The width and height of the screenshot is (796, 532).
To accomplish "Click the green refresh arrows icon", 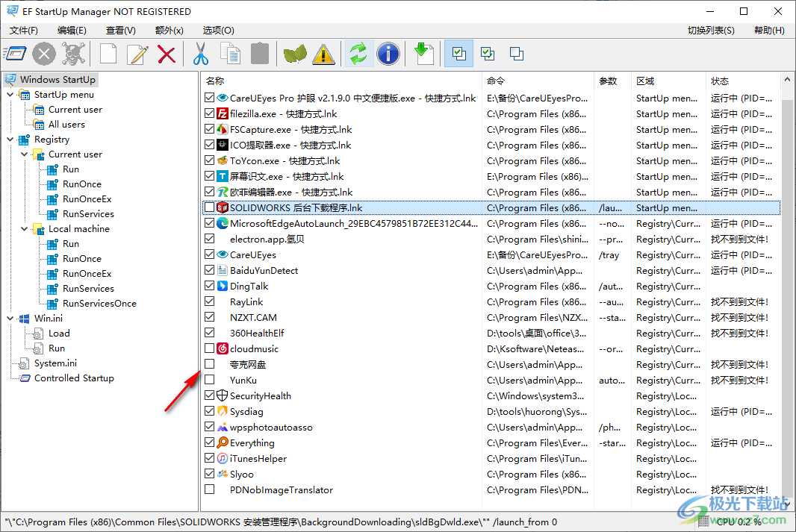I will [359, 54].
